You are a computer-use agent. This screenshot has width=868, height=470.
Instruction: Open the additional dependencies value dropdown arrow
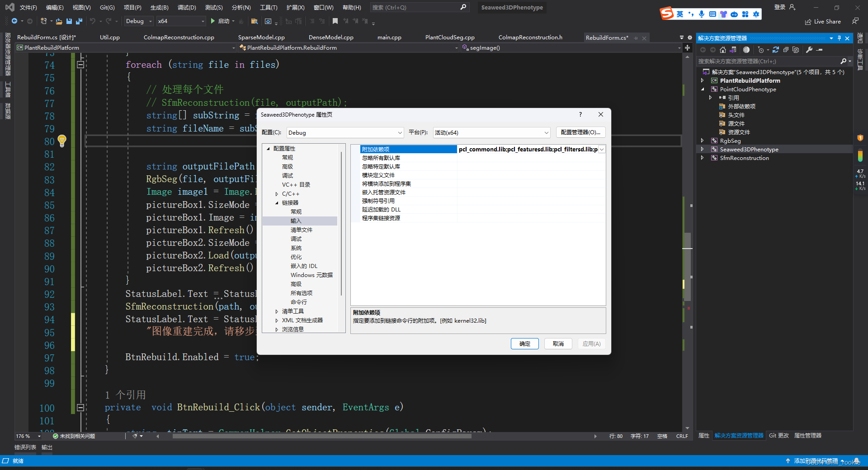click(602, 149)
